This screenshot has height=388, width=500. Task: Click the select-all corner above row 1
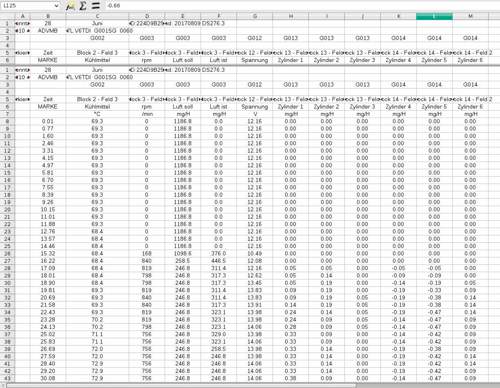coord(7,16)
